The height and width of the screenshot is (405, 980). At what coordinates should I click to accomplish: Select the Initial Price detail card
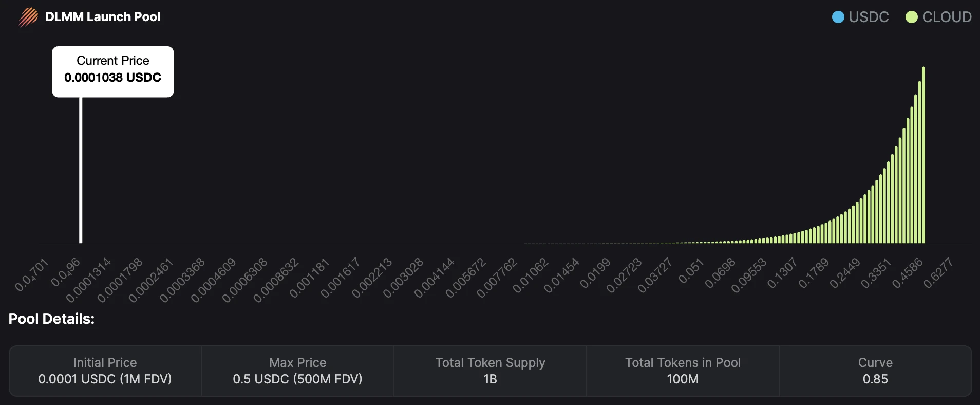(x=105, y=371)
